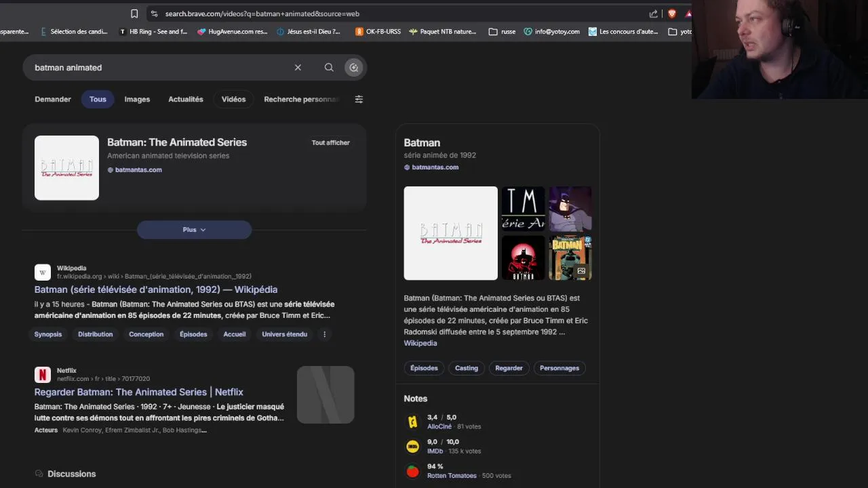Click the IMDb rating icon
The height and width of the screenshot is (488, 868).
click(x=412, y=446)
